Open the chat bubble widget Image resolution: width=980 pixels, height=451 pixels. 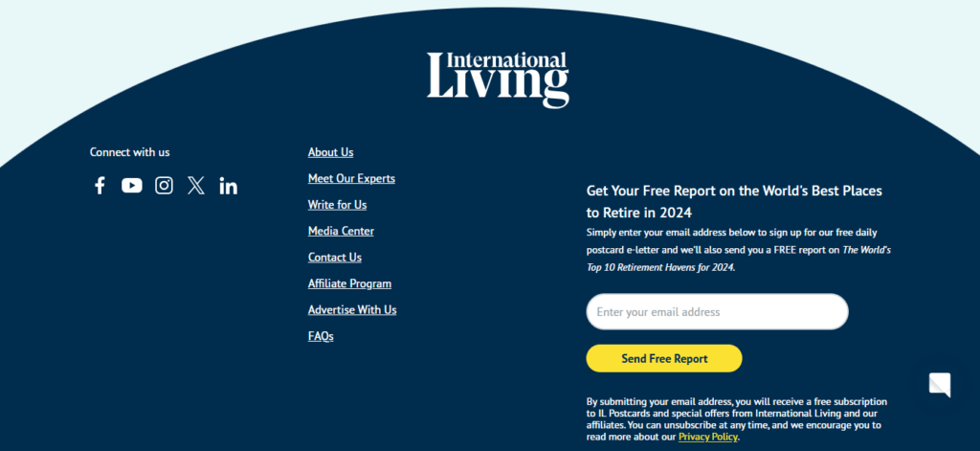tap(940, 385)
